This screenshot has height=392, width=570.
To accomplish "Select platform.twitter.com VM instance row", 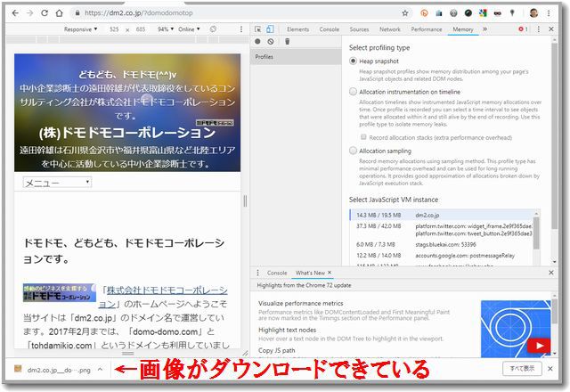I will point(441,230).
